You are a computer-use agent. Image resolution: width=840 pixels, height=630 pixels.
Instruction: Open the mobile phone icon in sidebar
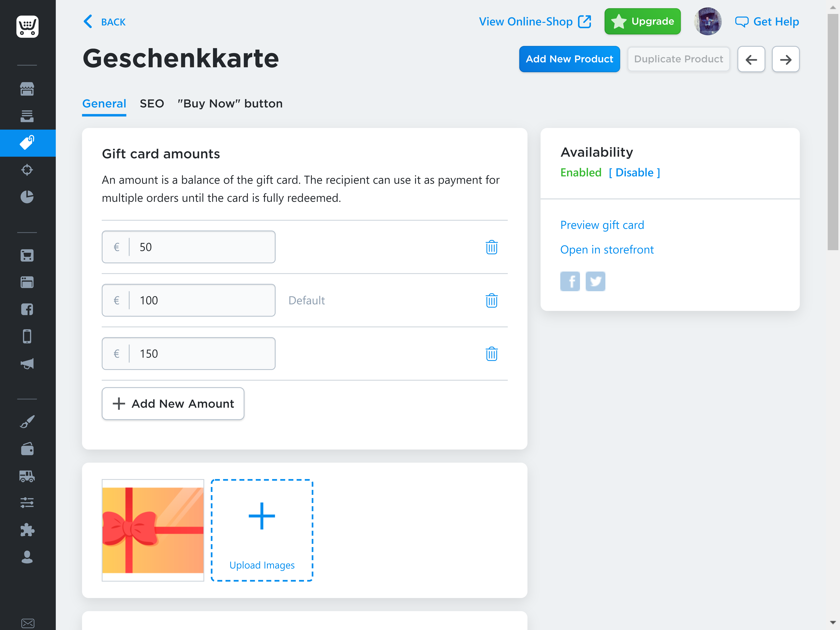pyautogui.click(x=27, y=336)
